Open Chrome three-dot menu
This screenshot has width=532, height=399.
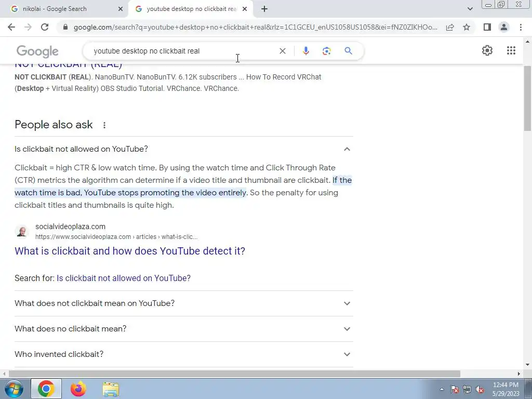point(521,27)
